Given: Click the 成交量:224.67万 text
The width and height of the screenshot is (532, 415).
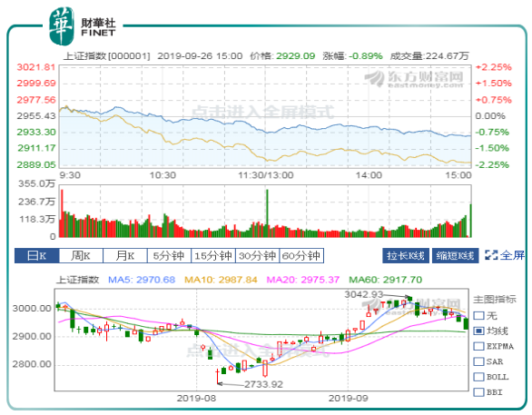Looking at the screenshot, I should pos(429,56).
